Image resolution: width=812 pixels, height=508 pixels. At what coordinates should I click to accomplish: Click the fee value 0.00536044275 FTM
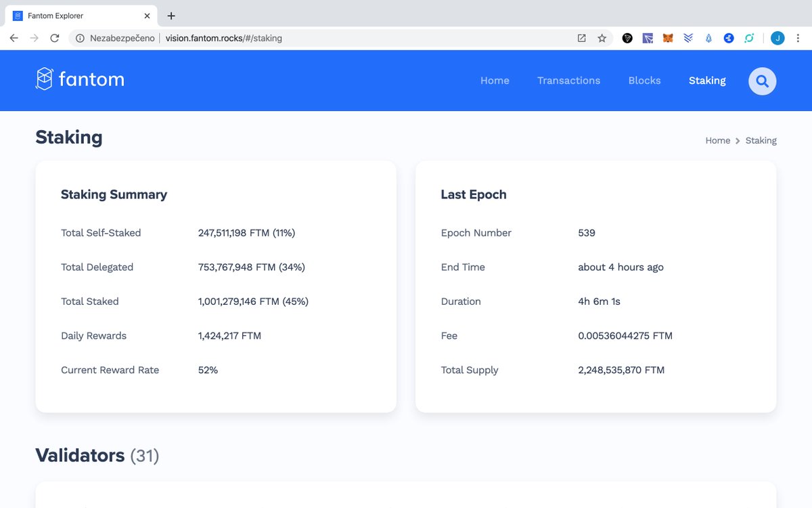pos(625,336)
